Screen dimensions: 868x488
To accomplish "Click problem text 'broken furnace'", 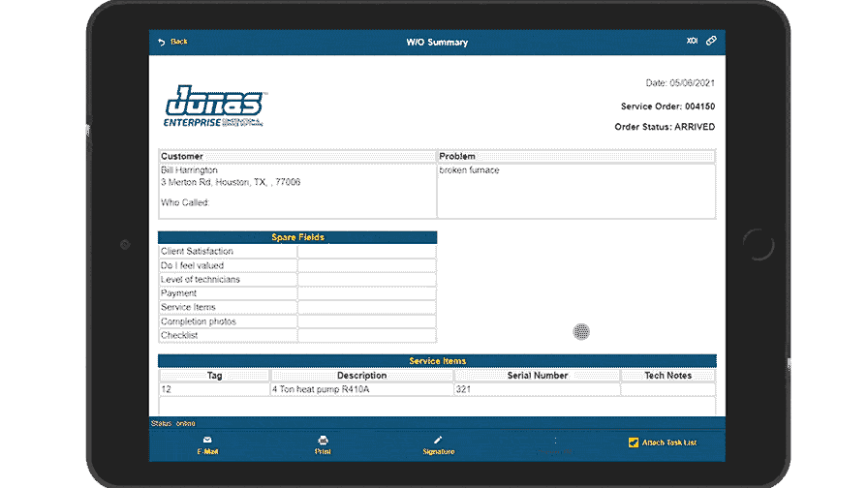I will click(470, 170).
